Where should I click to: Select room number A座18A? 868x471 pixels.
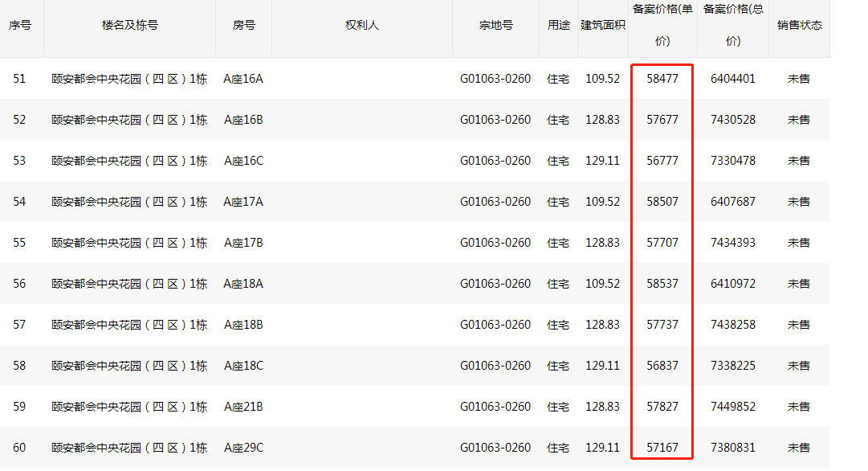click(x=243, y=284)
